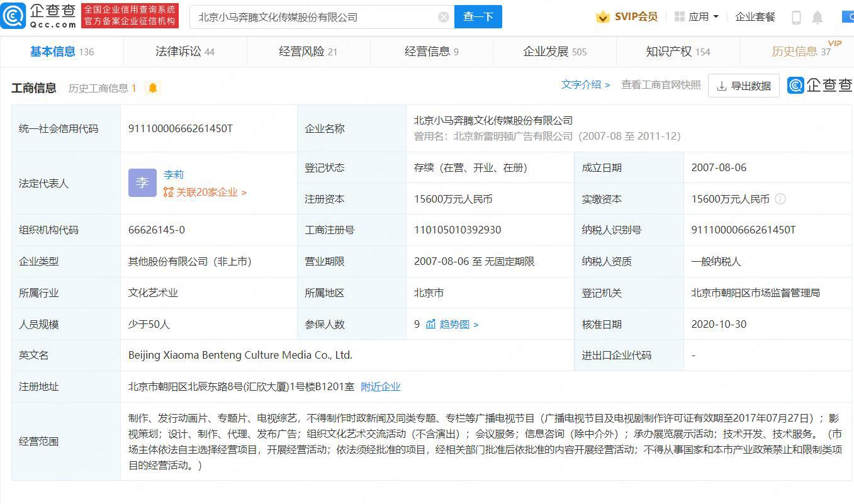Open the 应用 dropdown menu
This screenshot has width=854, height=504.
point(697,17)
